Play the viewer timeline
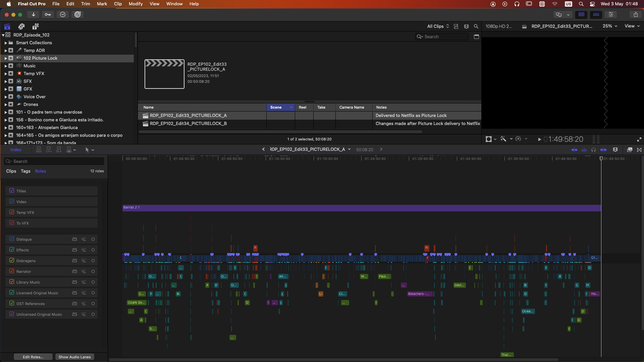The image size is (644, 362). click(539, 139)
